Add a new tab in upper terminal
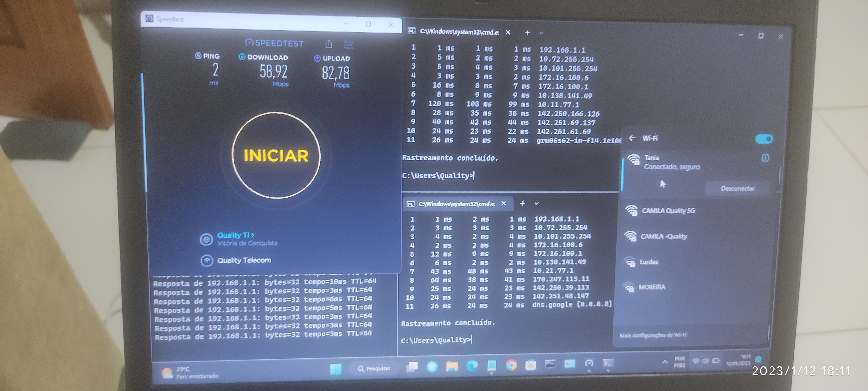Screen dimensions: 868x391 pyautogui.click(x=527, y=32)
